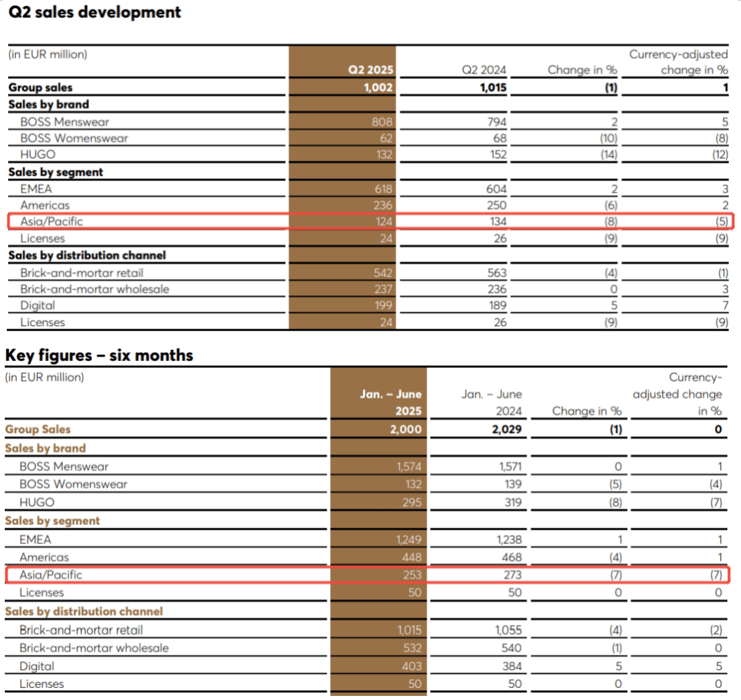Screen dimensions: 741x700
Task: Select BOSS Womenswear six-month value "139"
Action: (x=513, y=484)
